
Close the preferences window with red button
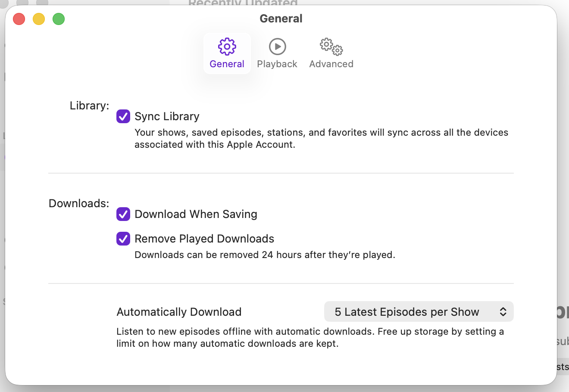click(x=19, y=19)
